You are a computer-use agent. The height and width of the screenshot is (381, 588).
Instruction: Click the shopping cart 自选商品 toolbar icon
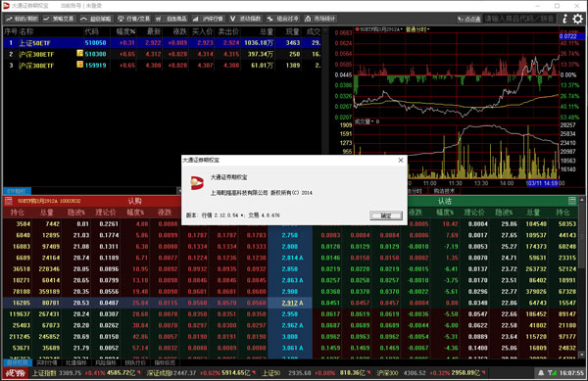(171, 19)
